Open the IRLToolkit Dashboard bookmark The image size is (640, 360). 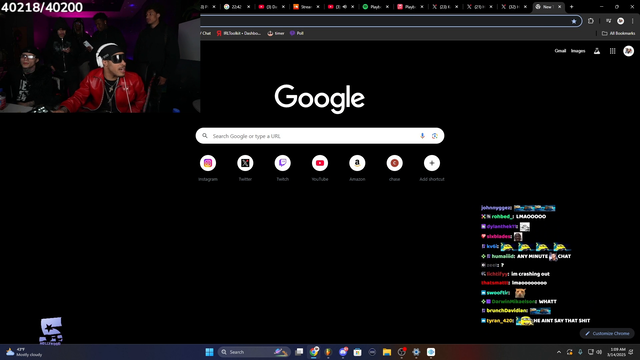point(239,33)
